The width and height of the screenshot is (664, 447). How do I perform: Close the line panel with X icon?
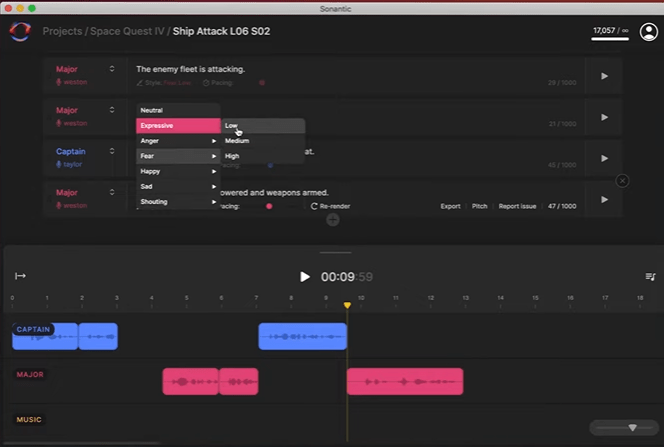622,181
